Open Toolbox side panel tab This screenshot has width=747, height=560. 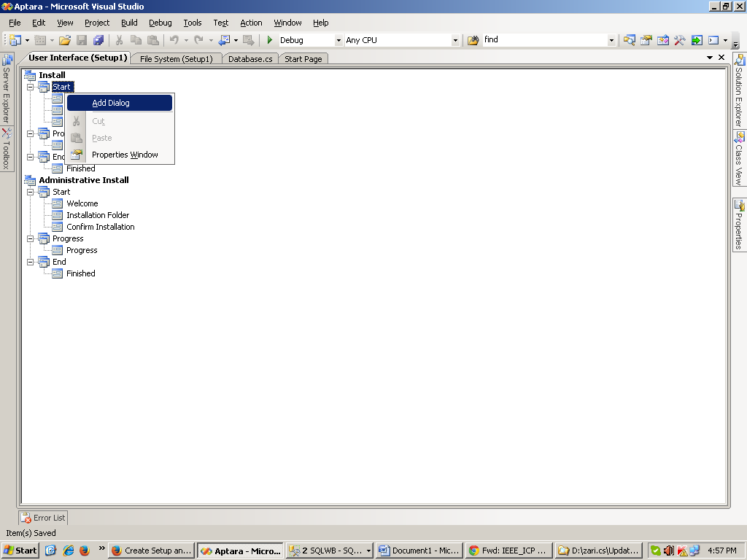[7, 149]
